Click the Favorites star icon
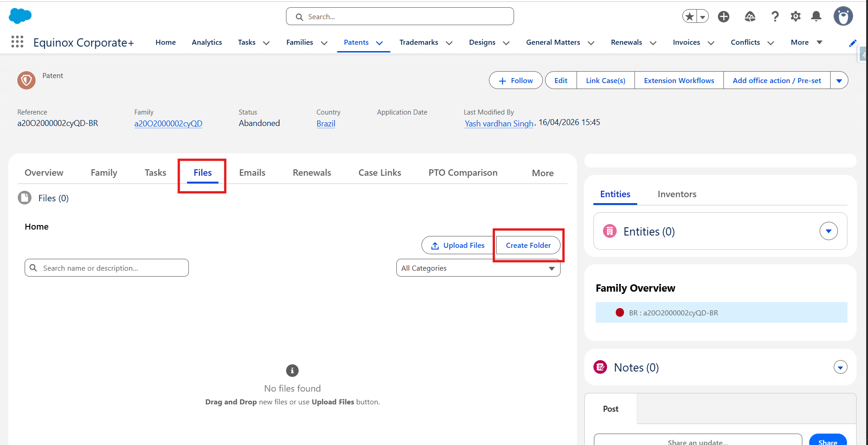868x445 pixels. pos(690,17)
